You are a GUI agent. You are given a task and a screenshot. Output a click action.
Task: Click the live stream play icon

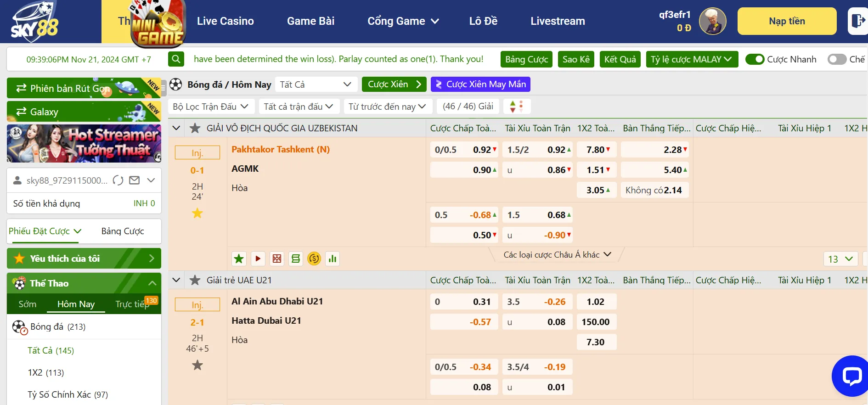click(x=258, y=259)
